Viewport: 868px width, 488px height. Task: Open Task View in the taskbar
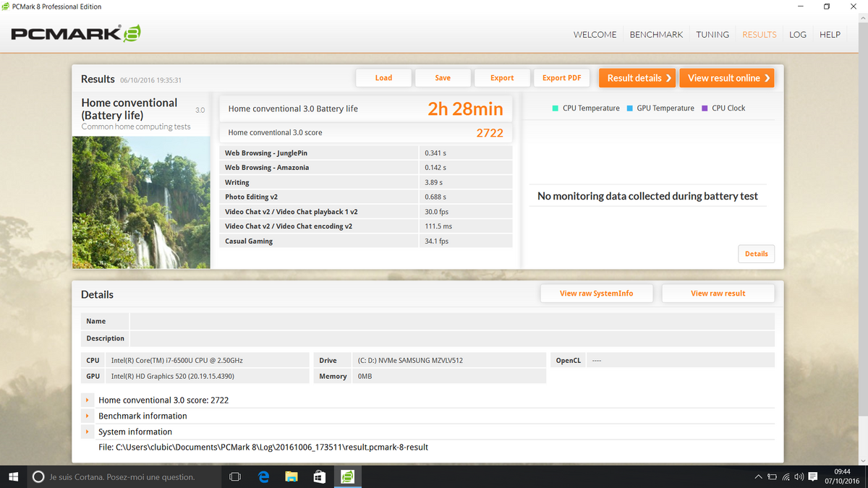click(x=234, y=477)
